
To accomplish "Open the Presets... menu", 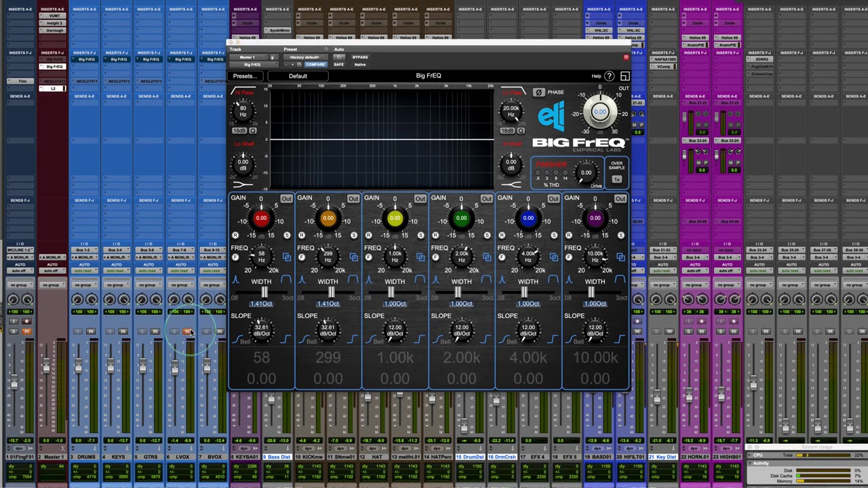I will 245,76.
